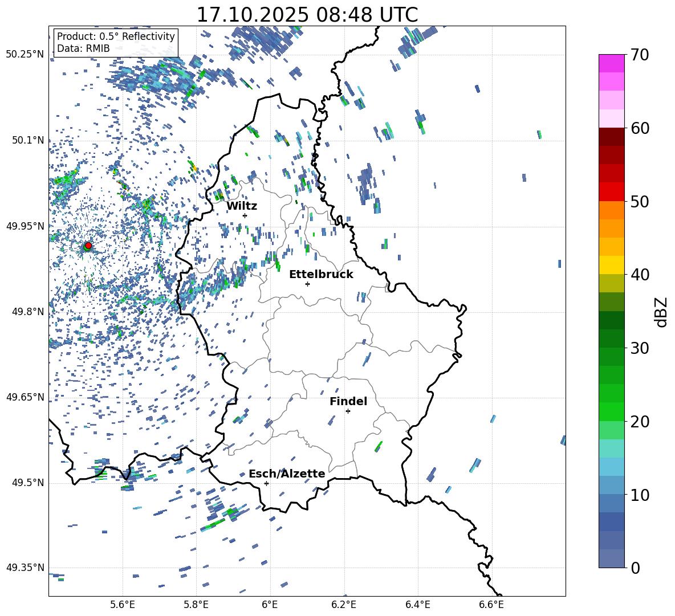Click the Findel city label
The height and width of the screenshot is (616, 675).
[x=348, y=401]
